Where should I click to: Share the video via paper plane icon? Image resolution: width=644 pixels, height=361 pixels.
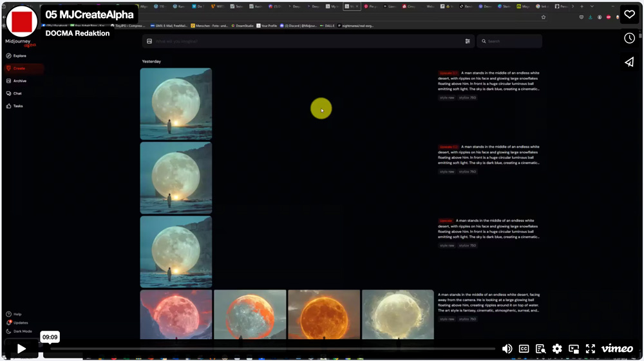pyautogui.click(x=629, y=62)
